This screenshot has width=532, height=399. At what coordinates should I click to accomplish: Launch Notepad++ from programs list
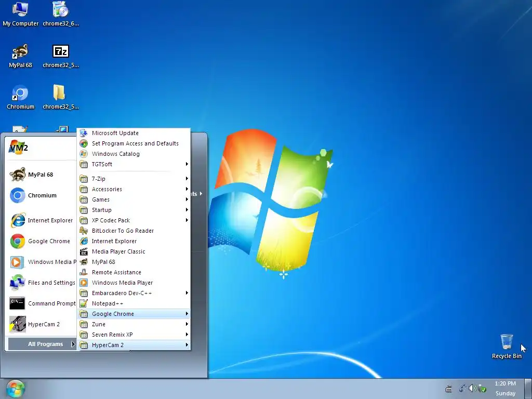(x=134, y=303)
